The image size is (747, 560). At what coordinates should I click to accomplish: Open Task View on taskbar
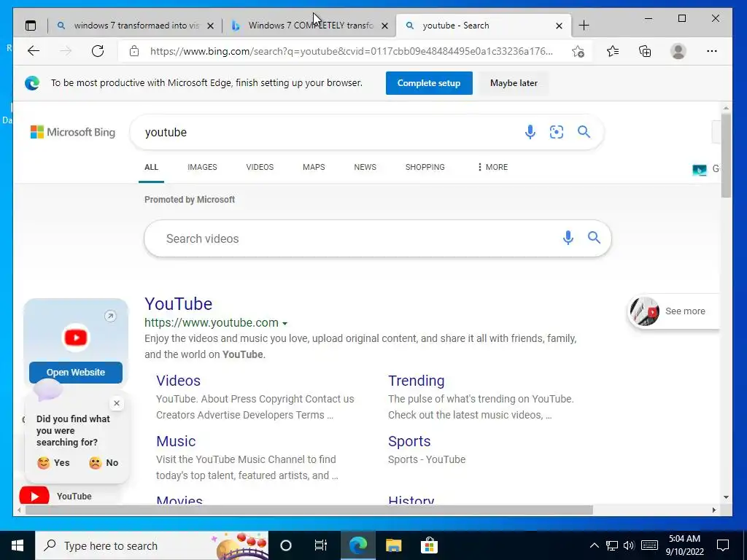click(321, 545)
